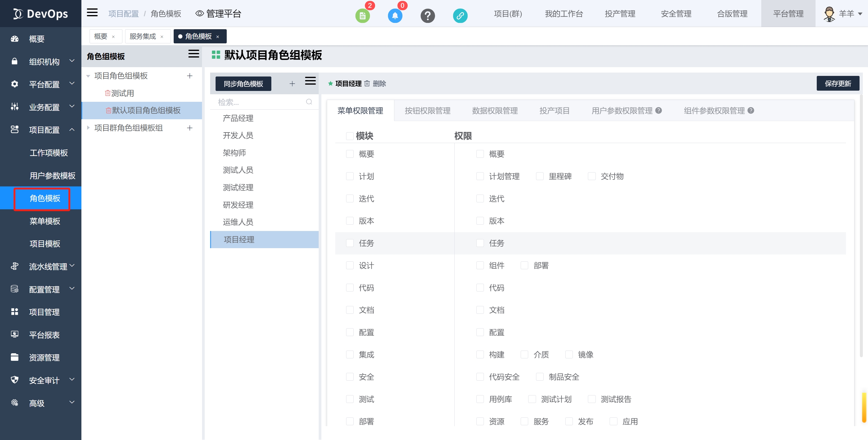Screen dimensions: 868x440
Task: Click the trash icon next to 删除
Action: 367,83
